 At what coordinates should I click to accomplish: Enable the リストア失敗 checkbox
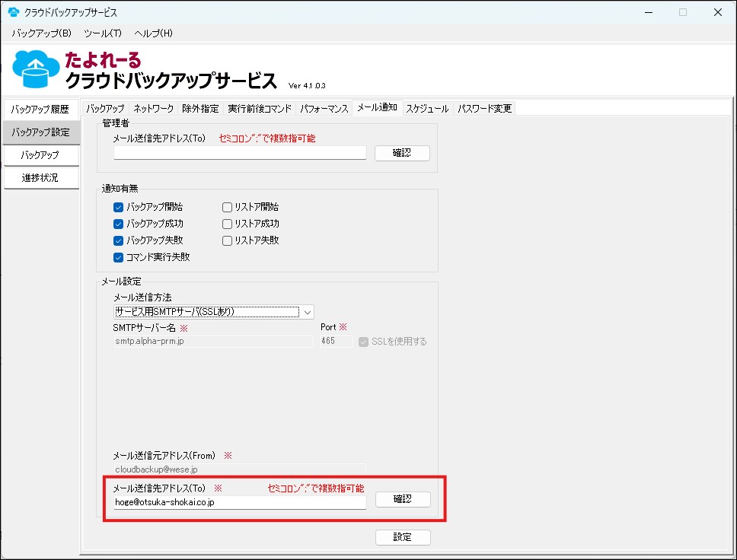point(228,240)
